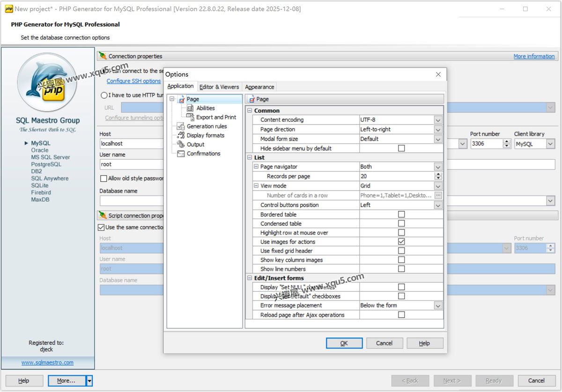
Task: Click the localhost Host input field
Action: point(132,143)
